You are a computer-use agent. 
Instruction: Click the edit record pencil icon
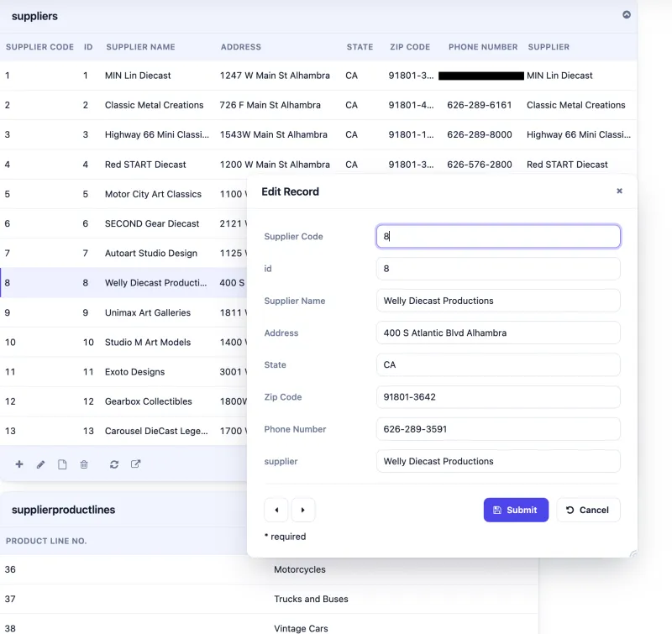[40, 464]
